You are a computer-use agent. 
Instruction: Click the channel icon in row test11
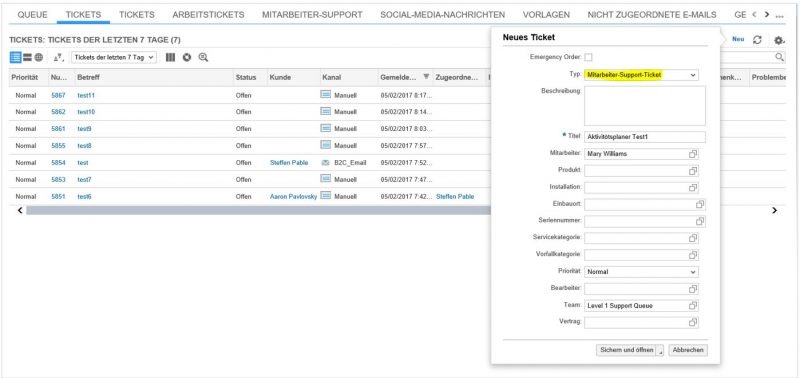(326, 95)
